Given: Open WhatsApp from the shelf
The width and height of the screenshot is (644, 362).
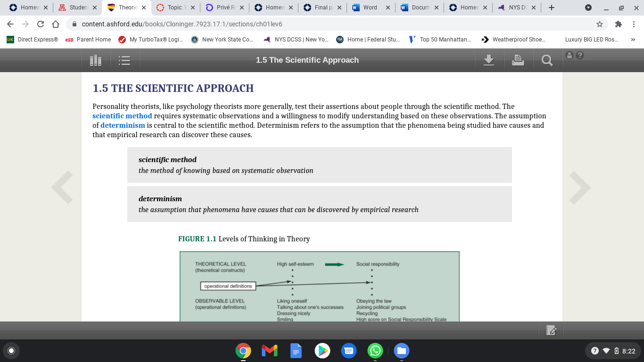Looking at the screenshot, I should [375, 350].
